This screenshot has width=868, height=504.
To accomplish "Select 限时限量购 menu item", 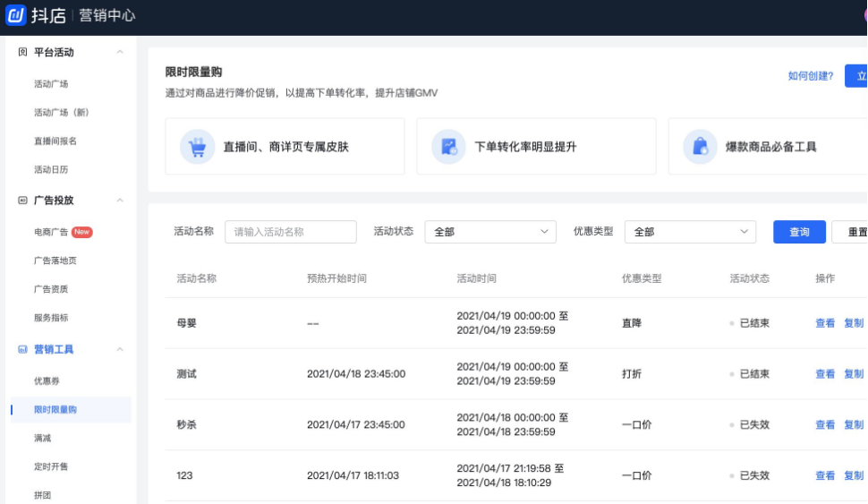I will click(71, 410).
